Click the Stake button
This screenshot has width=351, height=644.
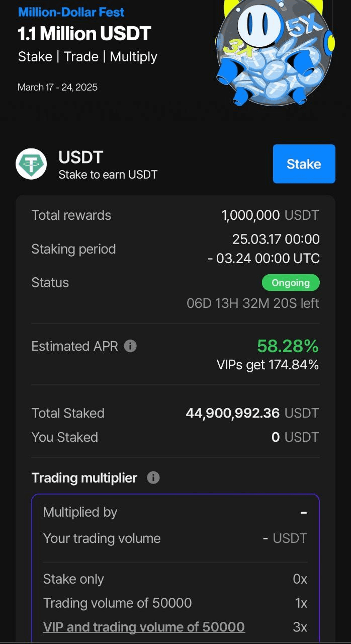pos(304,164)
